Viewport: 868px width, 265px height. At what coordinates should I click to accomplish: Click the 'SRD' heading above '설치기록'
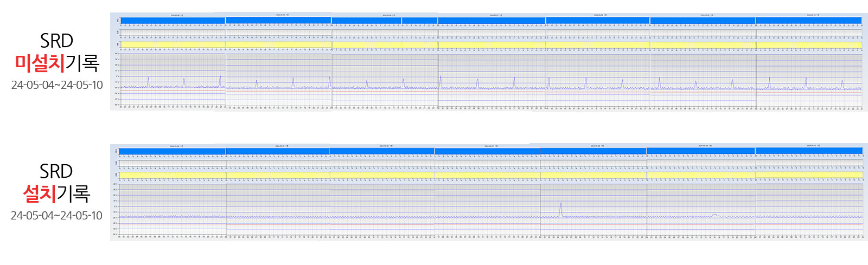click(x=56, y=172)
